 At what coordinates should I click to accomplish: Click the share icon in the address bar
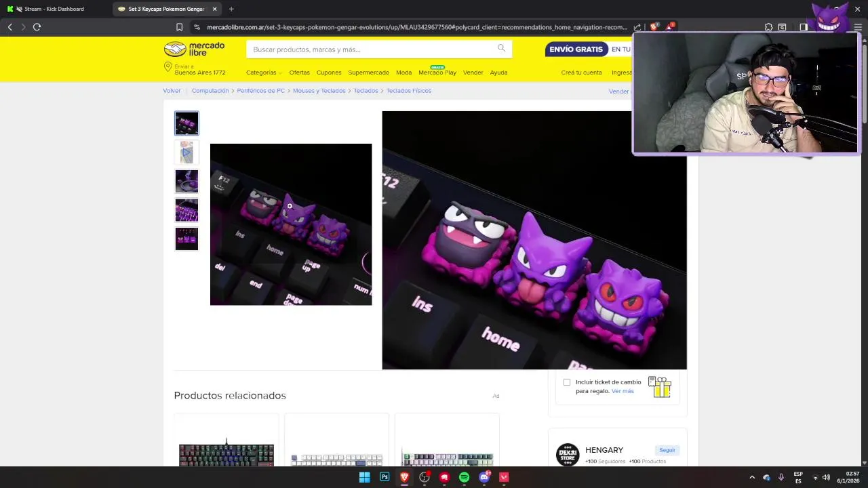coord(637,27)
